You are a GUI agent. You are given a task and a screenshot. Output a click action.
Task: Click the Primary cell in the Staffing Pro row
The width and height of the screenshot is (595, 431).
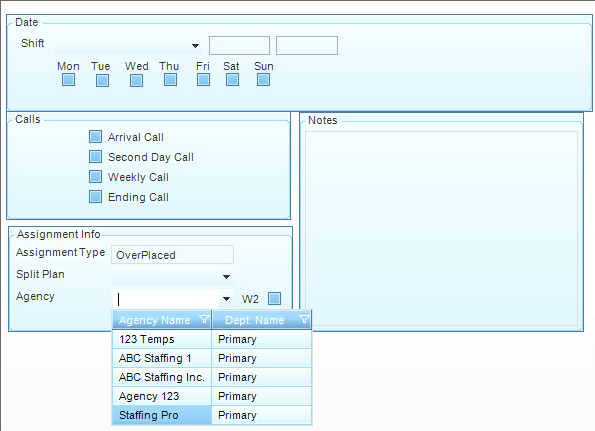pyautogui.click(x=261, y=415)
